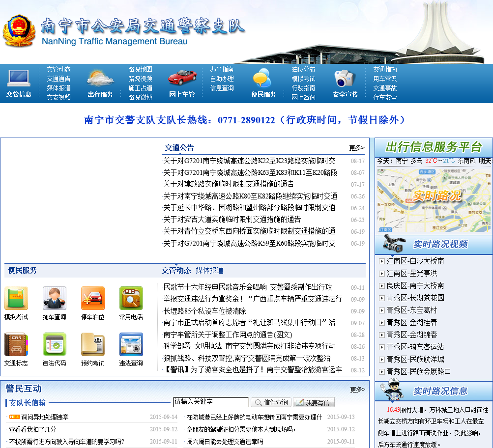Screen dimensions: 493x448
Task: Open the 路况地图 menu link
Action: [x=140, y=70]
